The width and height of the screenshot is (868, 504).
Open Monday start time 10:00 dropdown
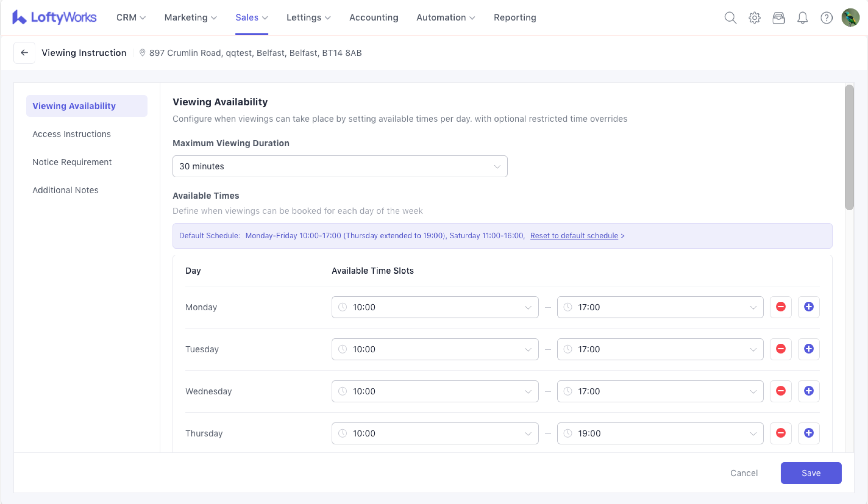(435, 307)
